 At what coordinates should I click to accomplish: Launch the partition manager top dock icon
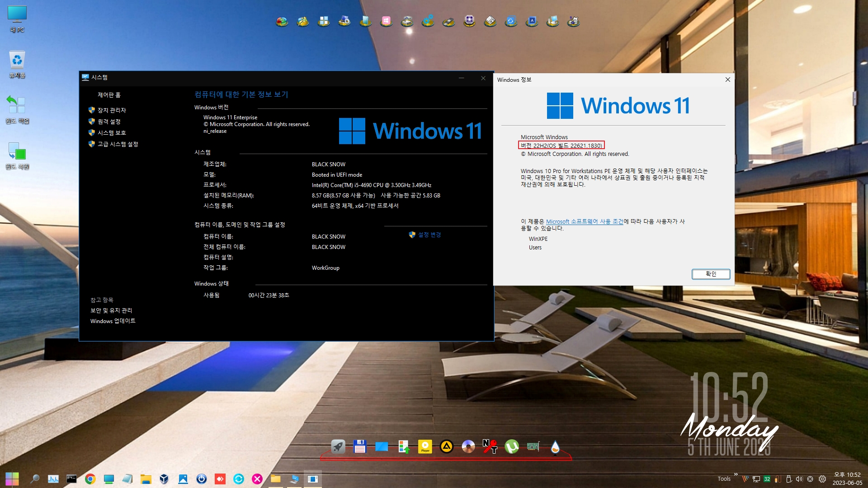tap(282, 21)
